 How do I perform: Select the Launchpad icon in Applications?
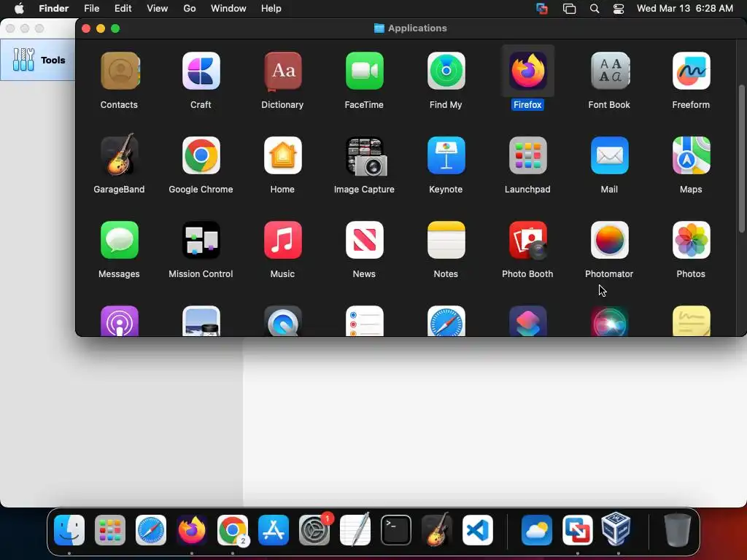(528, 155)
